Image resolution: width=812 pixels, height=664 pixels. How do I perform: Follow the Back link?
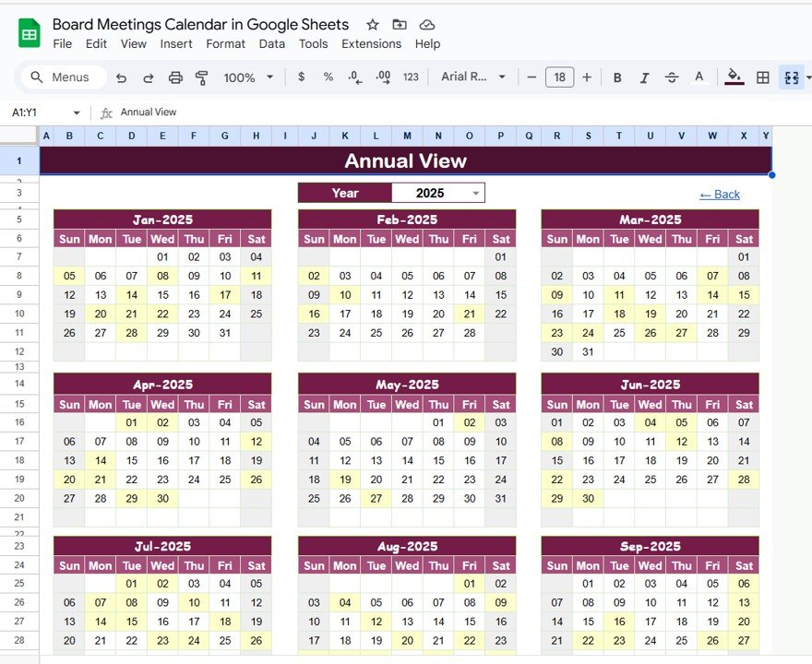click(x=720, y=195)
